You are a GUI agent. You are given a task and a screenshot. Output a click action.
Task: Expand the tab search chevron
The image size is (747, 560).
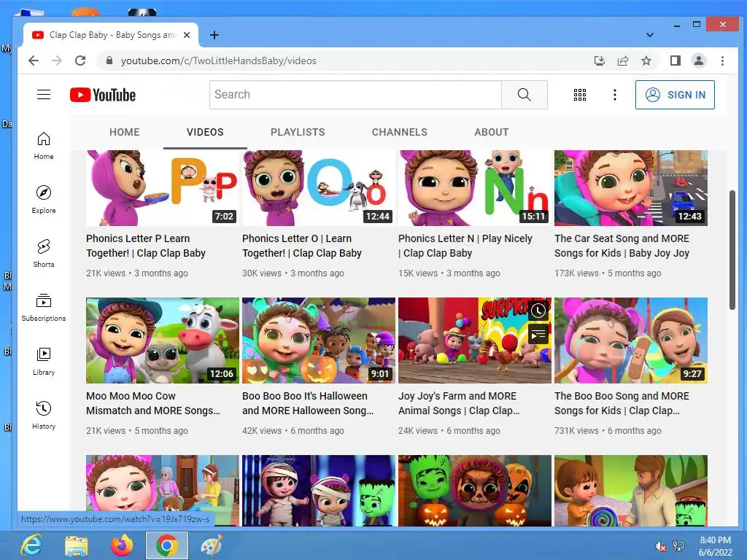(x=649, y=35)
